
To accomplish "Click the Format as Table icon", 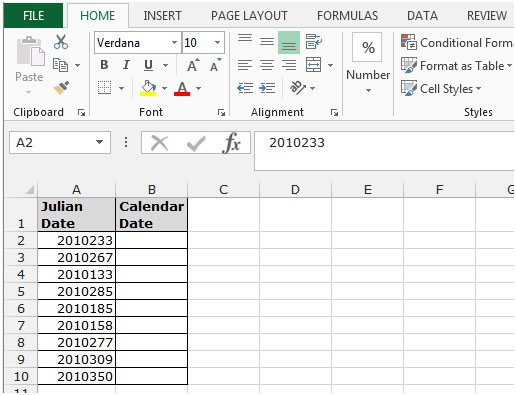I will tap(409, 65).
